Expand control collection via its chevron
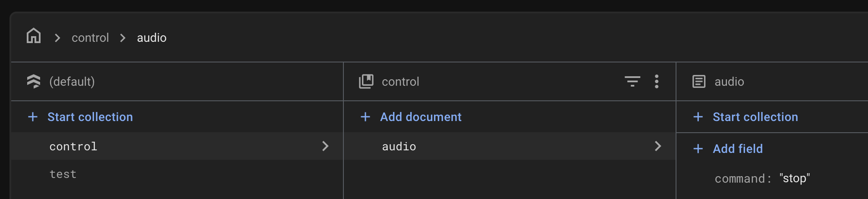This screenshot has height=199, width=868. [x=325, y=146]
